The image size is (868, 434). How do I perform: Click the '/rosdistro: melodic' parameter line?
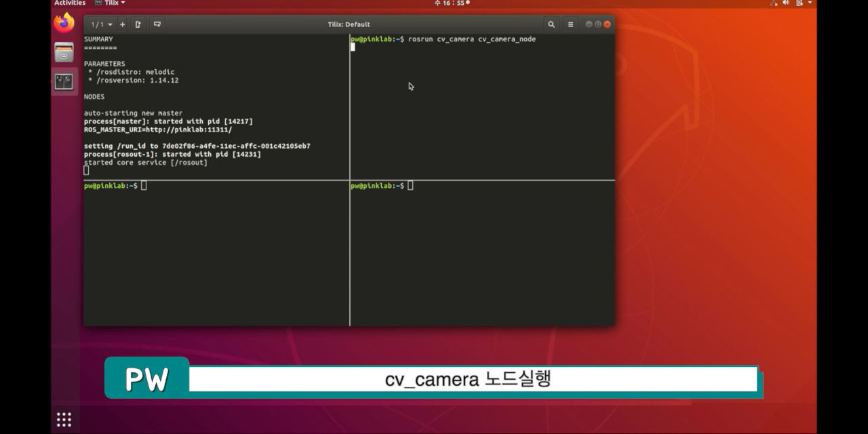click(x=131, y=72)
